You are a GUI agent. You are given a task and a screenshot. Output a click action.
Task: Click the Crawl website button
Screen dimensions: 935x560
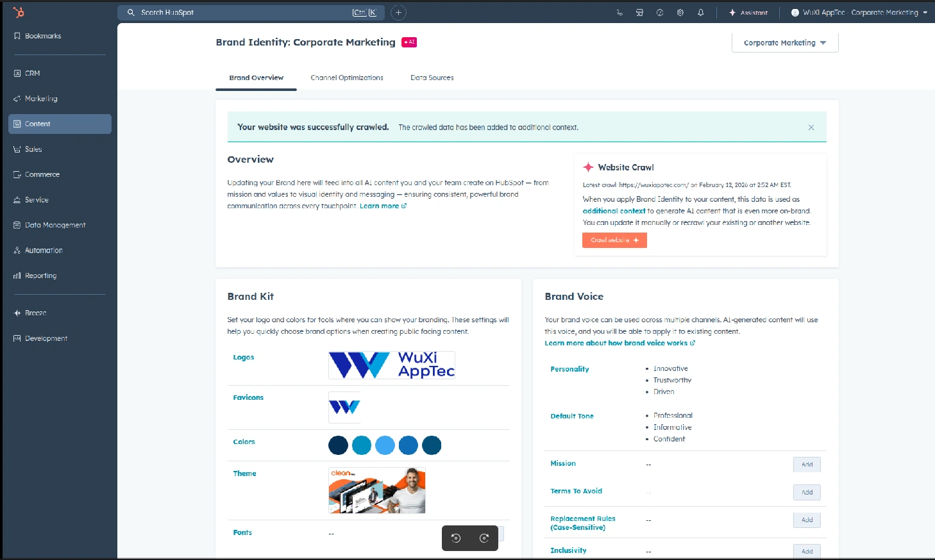(x=614, y=240)
